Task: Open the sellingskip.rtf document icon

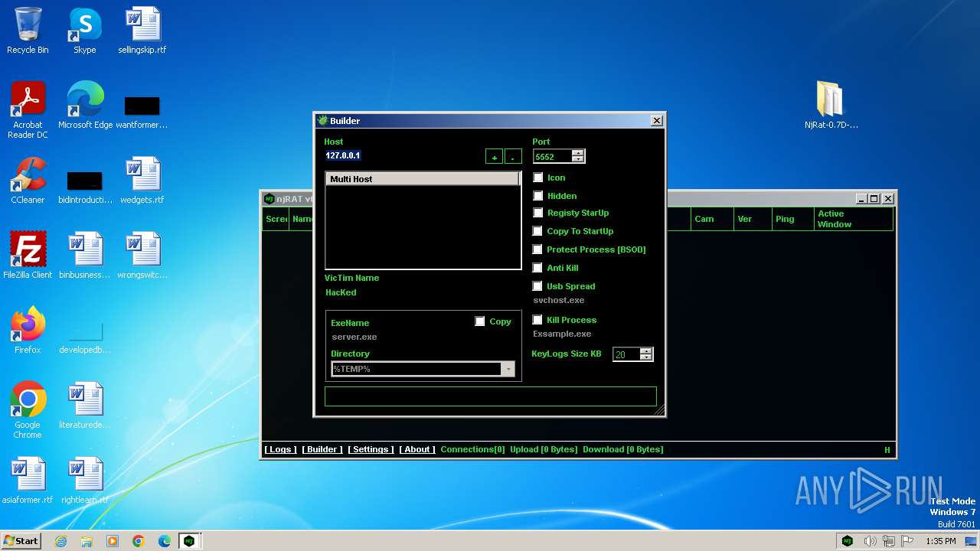Action: 142,31
